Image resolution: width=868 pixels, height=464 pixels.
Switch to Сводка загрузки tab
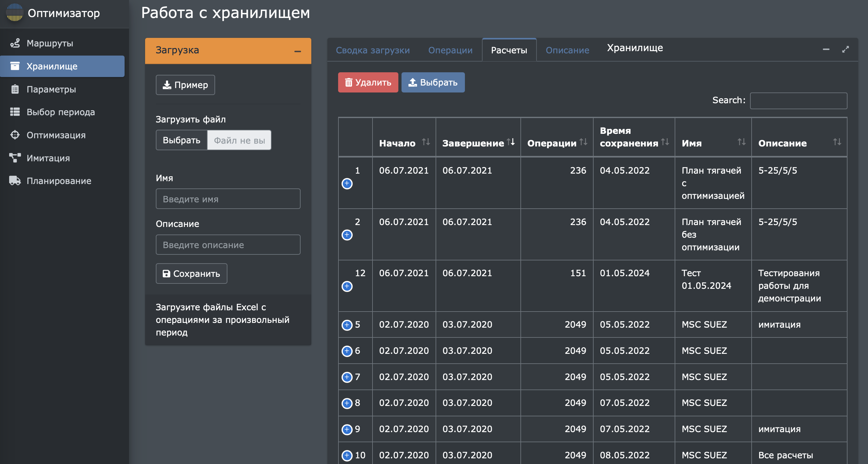point(373,50)
